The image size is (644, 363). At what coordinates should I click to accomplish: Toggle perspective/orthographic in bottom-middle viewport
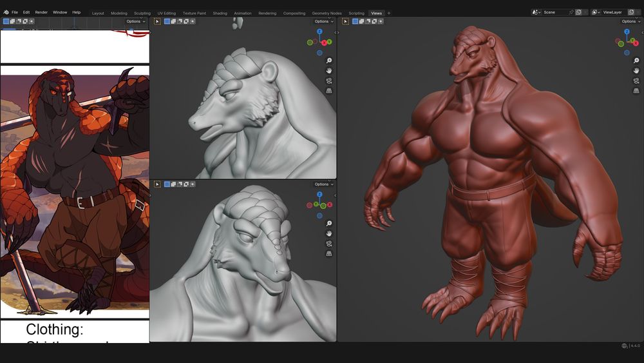point(329,253)
